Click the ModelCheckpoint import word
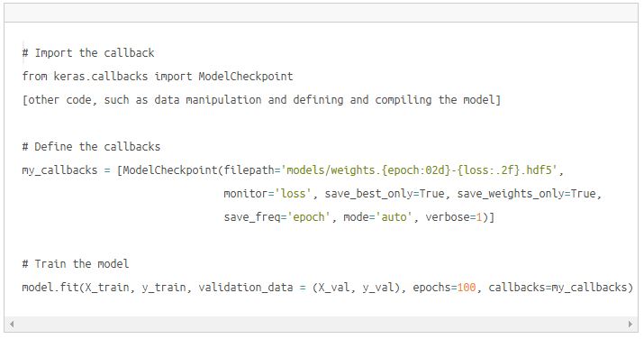Screen dimensions: 644x339 pos(246,77)
